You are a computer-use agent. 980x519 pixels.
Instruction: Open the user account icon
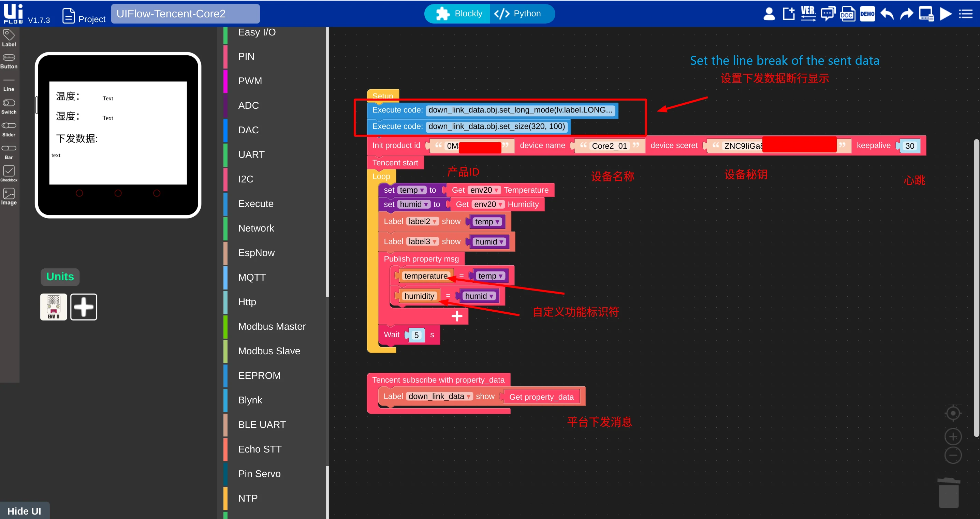coord(769,14)
